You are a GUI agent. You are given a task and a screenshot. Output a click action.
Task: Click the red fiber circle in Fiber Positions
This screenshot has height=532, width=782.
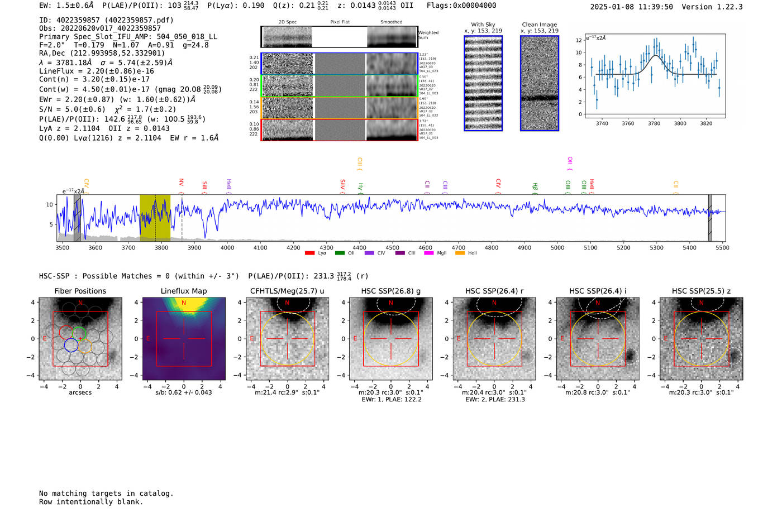pyautogui.click(x=66, y=332)
